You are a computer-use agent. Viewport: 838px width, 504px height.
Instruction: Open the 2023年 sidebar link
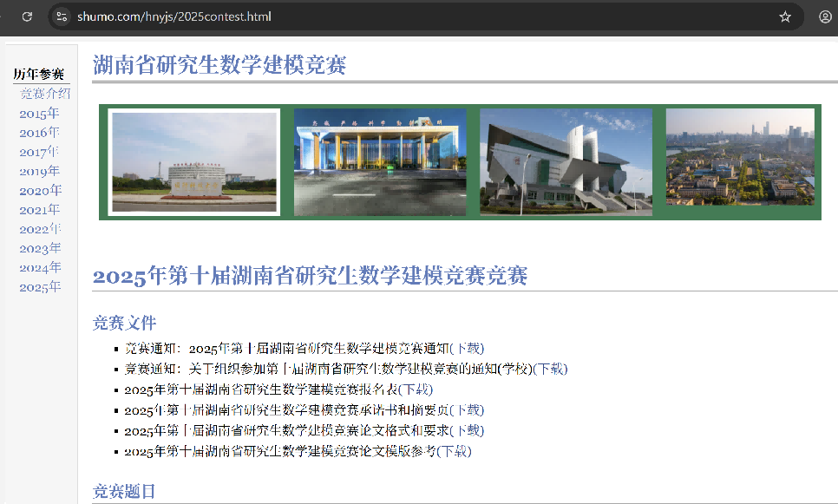(40, 248)
